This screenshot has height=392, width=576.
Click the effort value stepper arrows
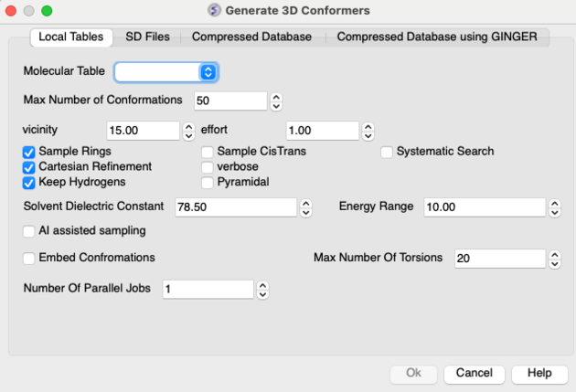(368, 131)
